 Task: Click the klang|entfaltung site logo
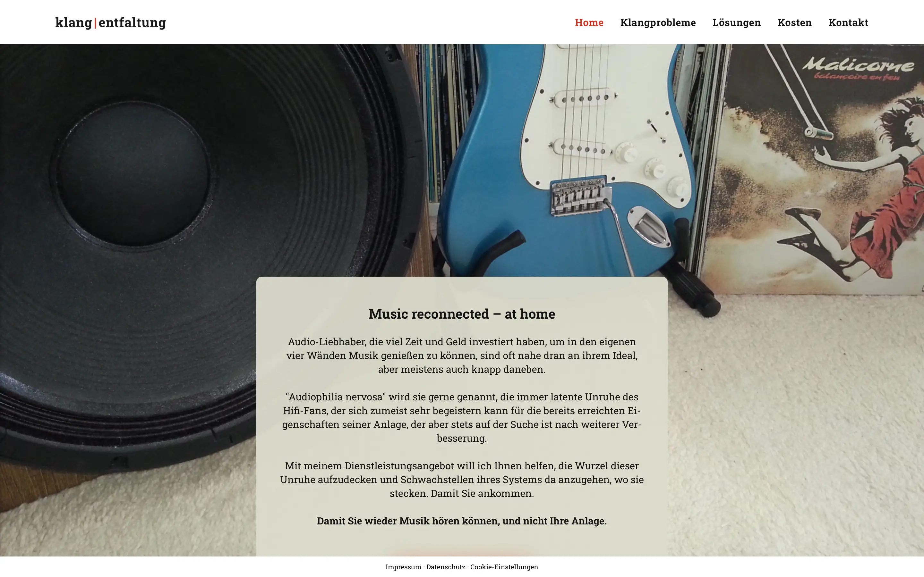110,22
